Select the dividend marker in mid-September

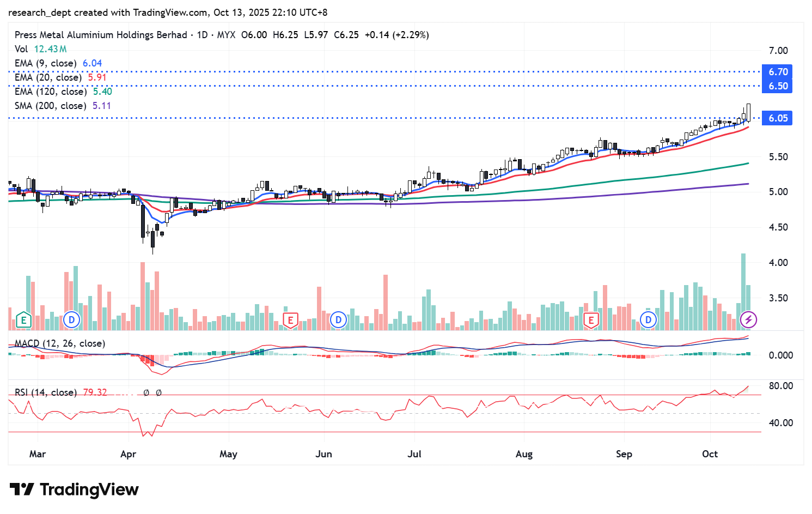coord(648,320)
